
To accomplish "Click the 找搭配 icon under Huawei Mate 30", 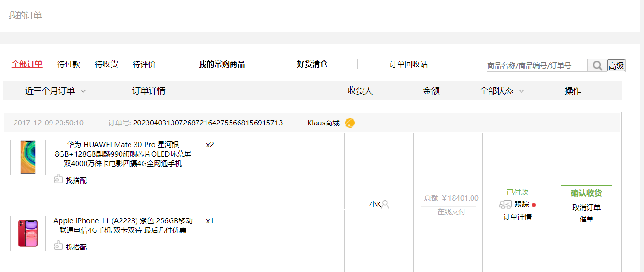I will 59,179.
